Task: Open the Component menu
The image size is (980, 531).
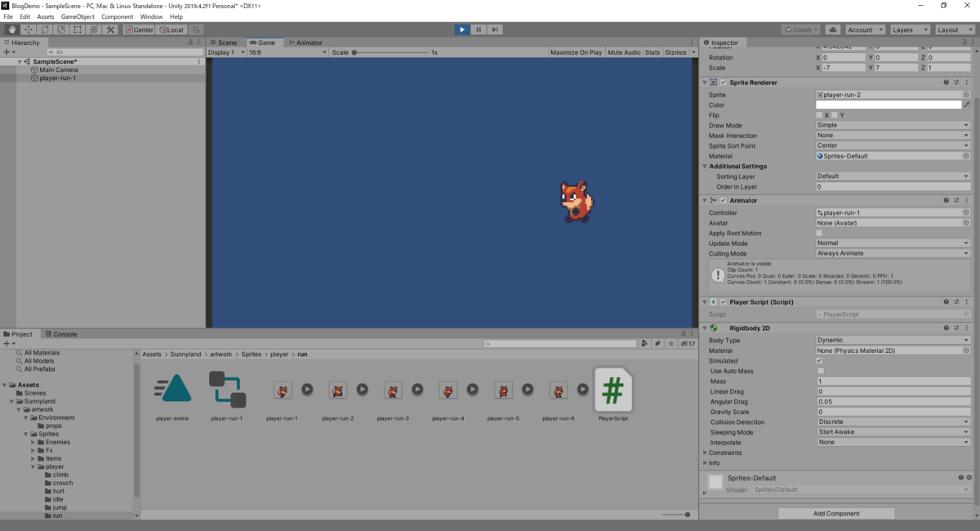Action: coord(117,16)
